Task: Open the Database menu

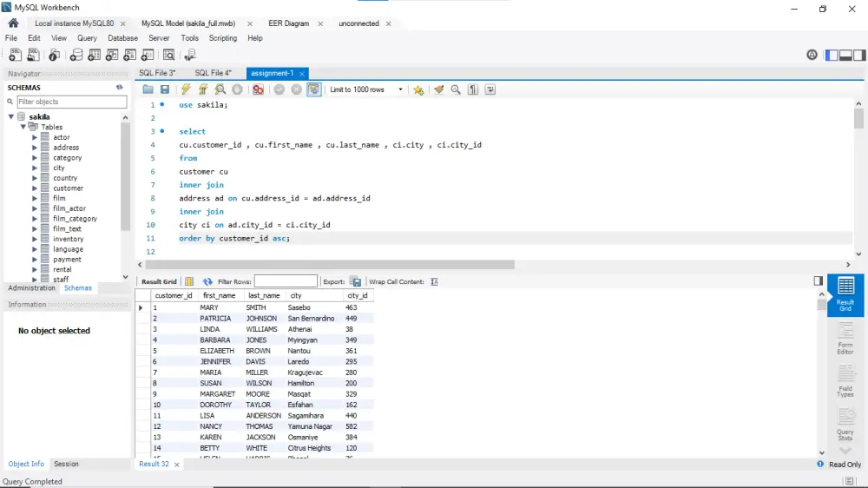Action: (x=122, y=38)
